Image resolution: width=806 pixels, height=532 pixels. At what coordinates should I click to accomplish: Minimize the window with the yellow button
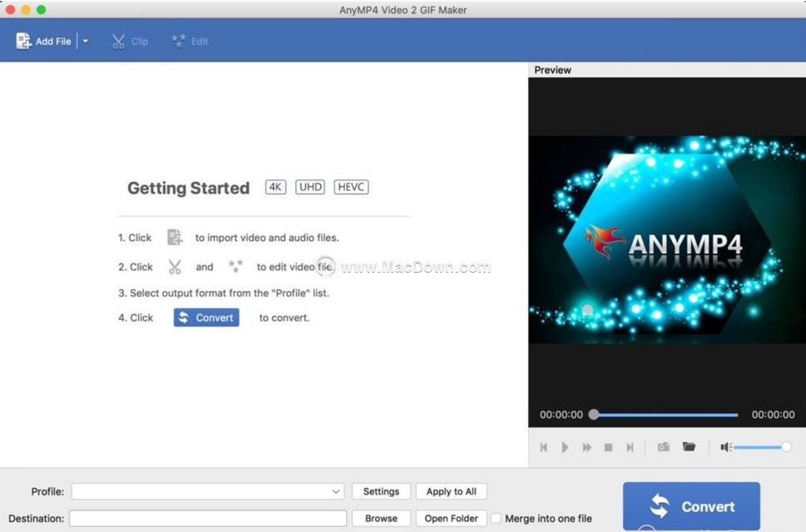pos(26,9)
